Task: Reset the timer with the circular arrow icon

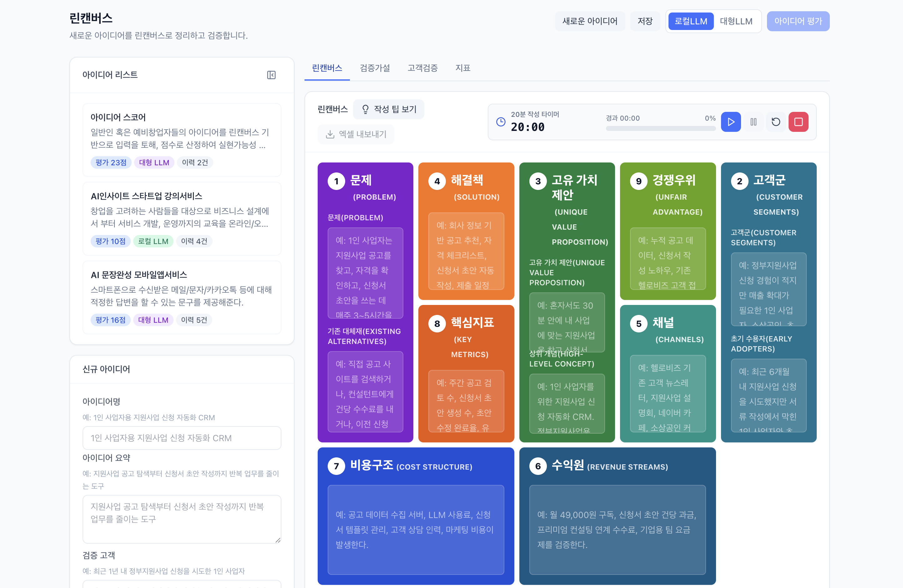Action: click(775, 122)
